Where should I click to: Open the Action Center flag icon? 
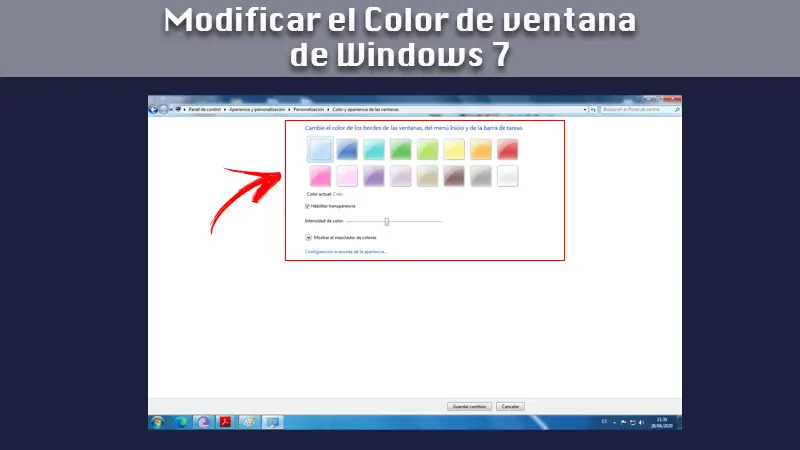623,422
